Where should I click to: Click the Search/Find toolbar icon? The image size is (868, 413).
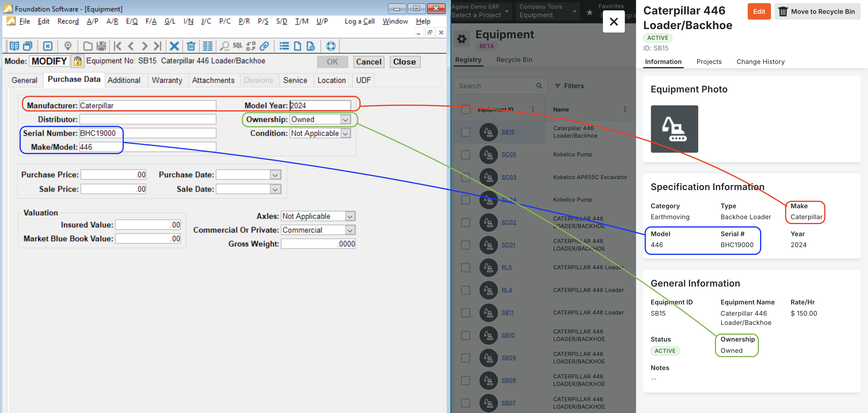(224, 46)
